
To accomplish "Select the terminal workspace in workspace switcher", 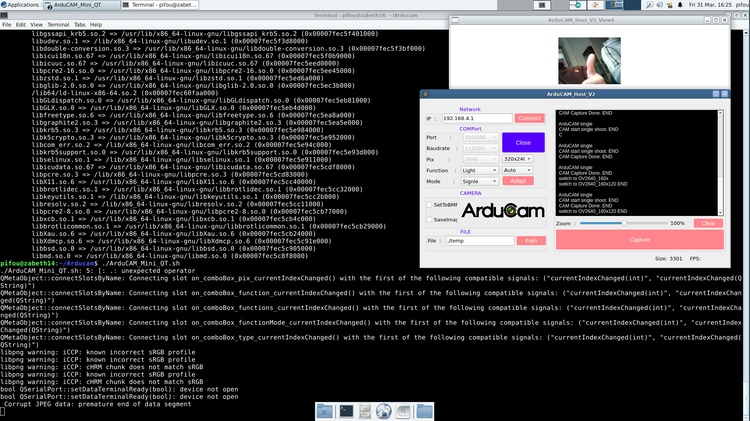I will coord(542,5).
